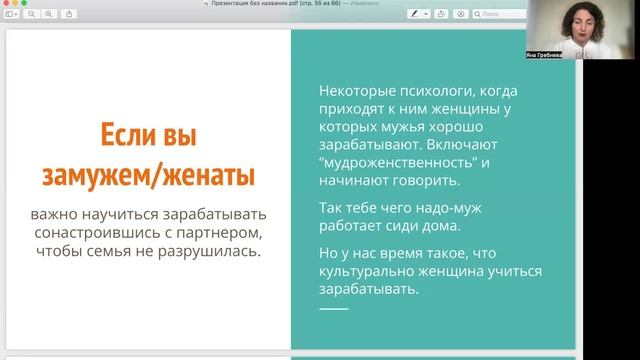Minimize the window with yellow button
640x360 pixels.
click(x=15, y=3)
